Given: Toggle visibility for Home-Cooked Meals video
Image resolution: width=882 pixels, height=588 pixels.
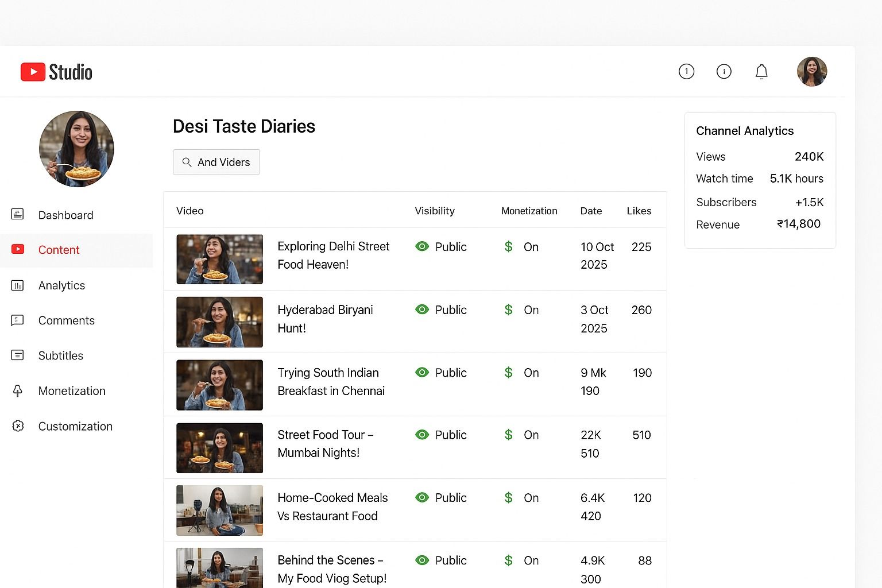Looking at the screenshot, I should pos(423,497).
